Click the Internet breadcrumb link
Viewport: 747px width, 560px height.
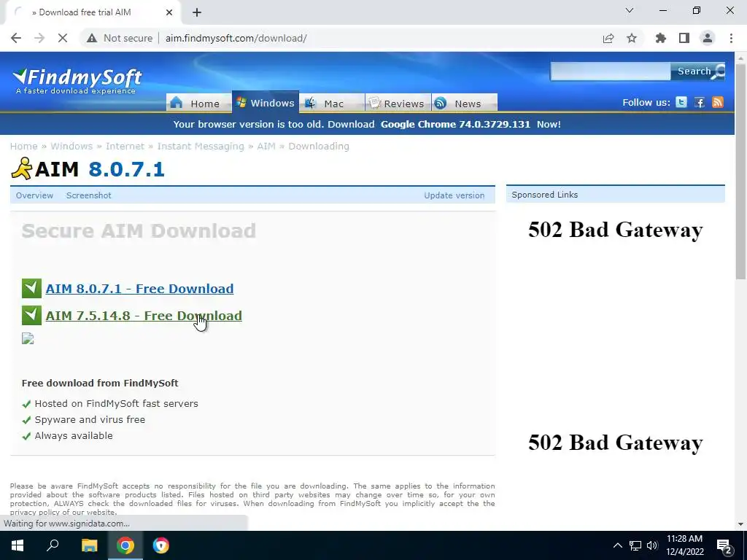click(x=125, y=146)
